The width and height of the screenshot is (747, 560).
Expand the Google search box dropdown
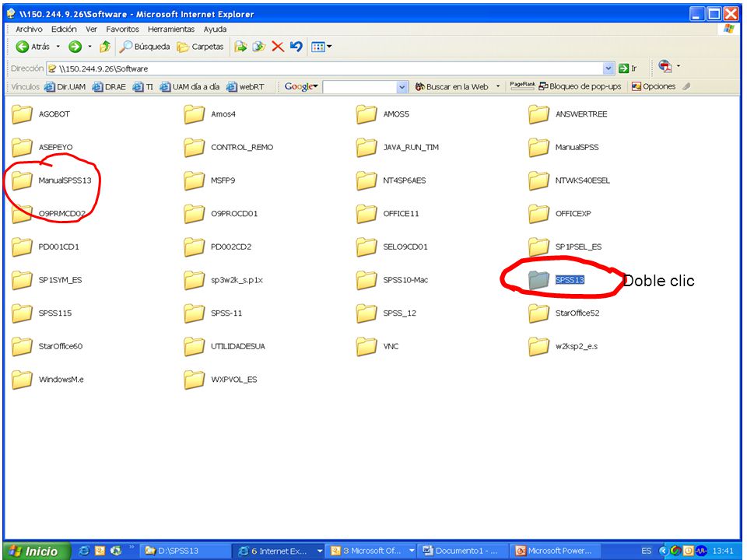tap(402, 86)
